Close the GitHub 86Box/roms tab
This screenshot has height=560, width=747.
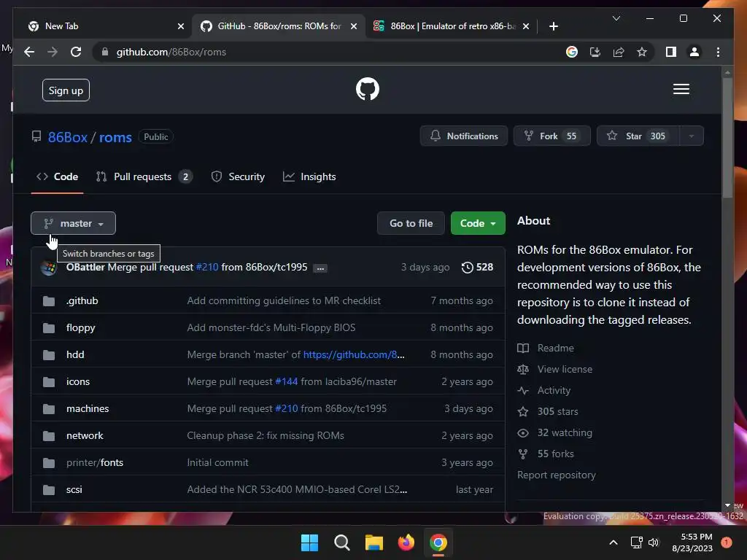click(x=354, y=26)
